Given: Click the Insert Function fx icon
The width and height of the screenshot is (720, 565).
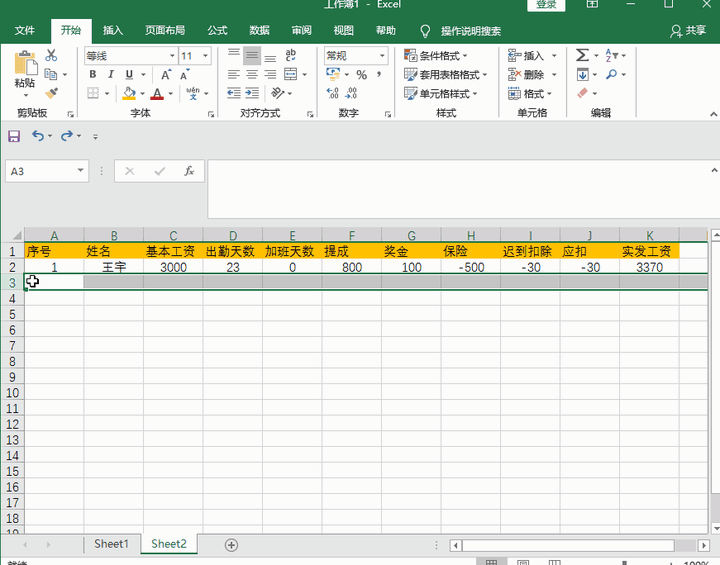Looking at the screenshot, I should (x=188, y=171).
